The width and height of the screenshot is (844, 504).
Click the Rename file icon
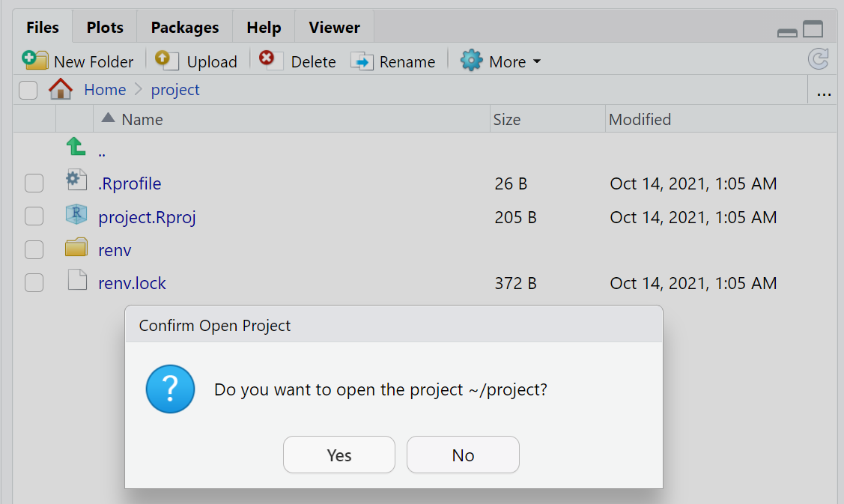point(362,61)
